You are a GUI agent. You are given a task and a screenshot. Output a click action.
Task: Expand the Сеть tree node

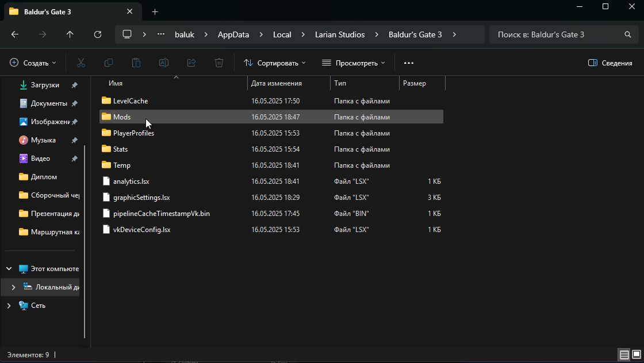[9, 306]
